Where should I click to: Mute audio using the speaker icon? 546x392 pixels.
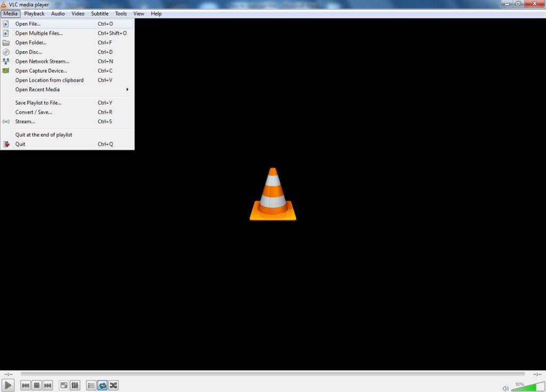(505, 388)
